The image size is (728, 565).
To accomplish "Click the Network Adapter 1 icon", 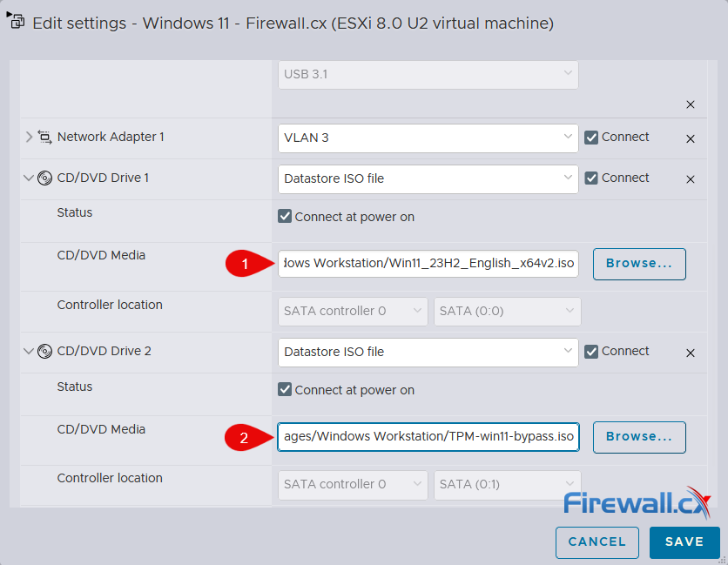I will [44, 137].
